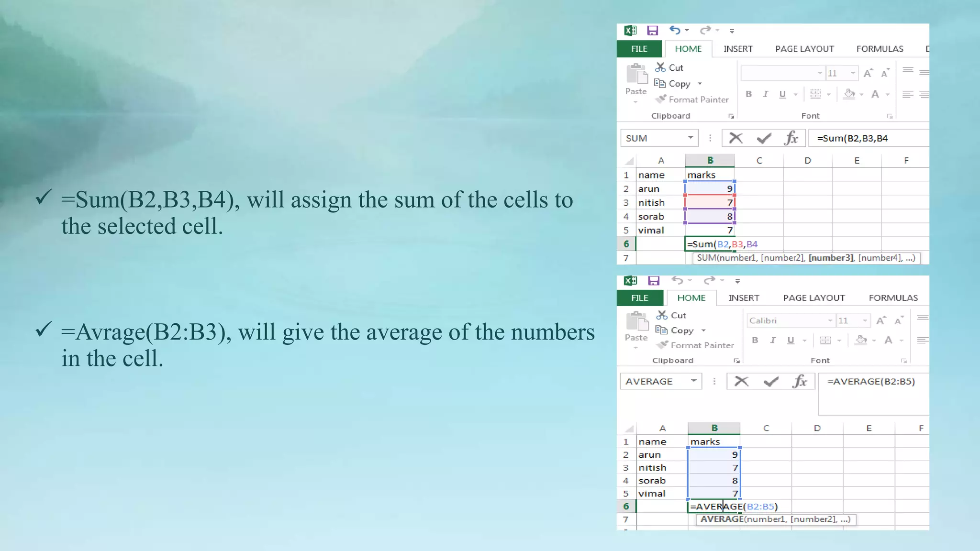Click Save icon in lower Excel window

(x=654, y=281)
